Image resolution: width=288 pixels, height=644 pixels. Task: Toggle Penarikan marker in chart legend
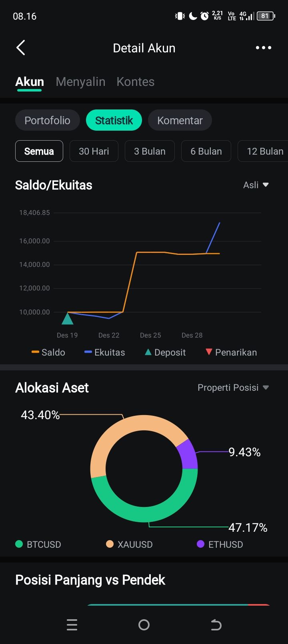(231, 352)
